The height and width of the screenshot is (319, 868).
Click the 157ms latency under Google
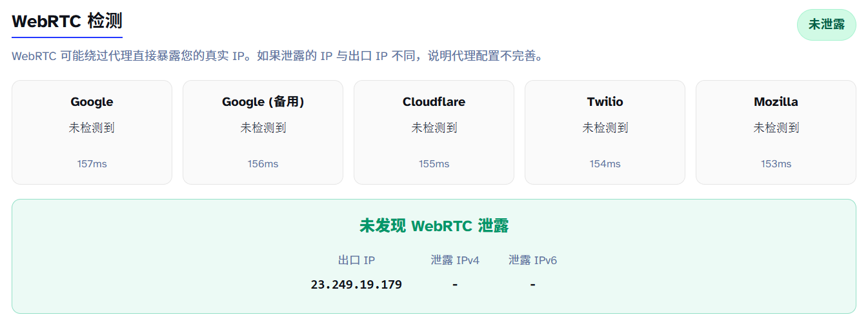[x=92, y=164]
